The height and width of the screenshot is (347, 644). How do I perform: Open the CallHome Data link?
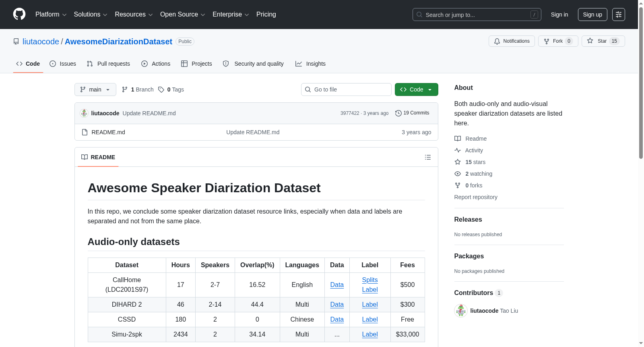337,285
